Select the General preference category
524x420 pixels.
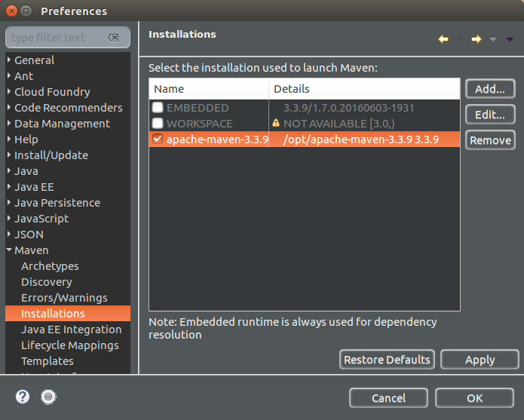[34, 60]
